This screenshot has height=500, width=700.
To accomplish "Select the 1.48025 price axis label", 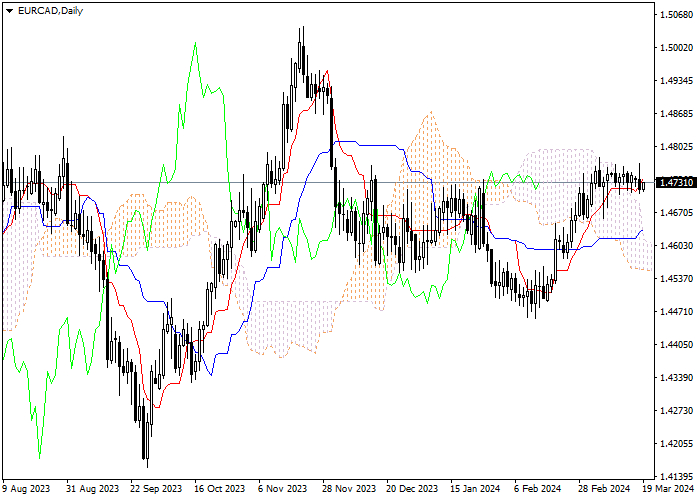I will point(676,147).
